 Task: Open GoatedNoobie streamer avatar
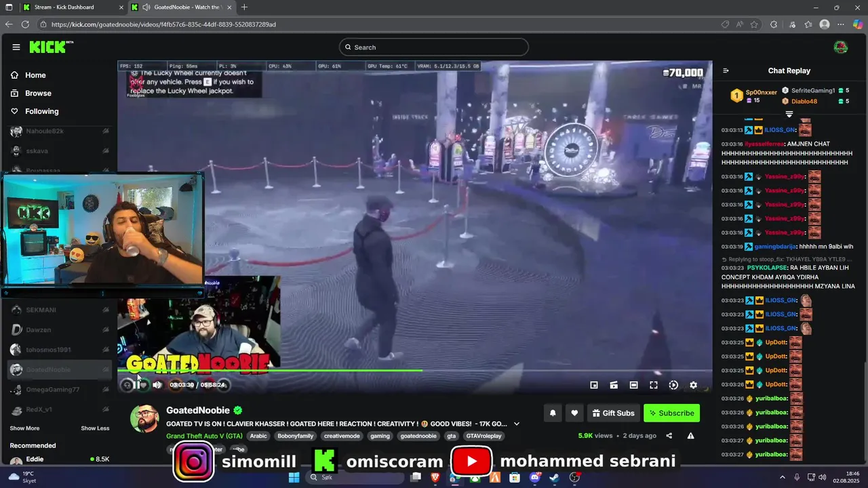pos(144,419)
